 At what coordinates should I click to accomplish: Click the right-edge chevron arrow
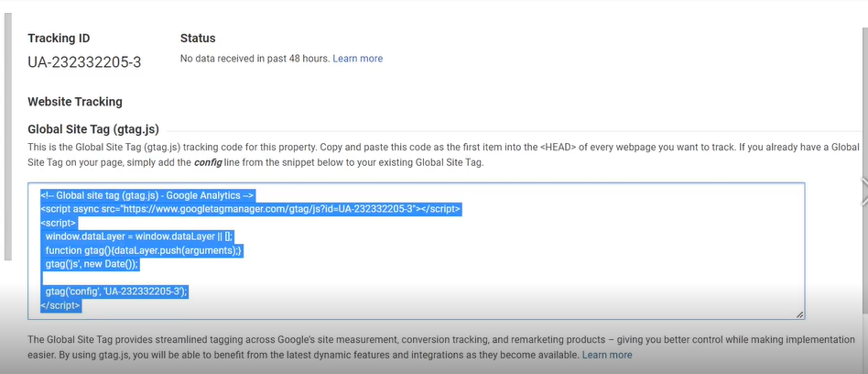click(864, 192)
